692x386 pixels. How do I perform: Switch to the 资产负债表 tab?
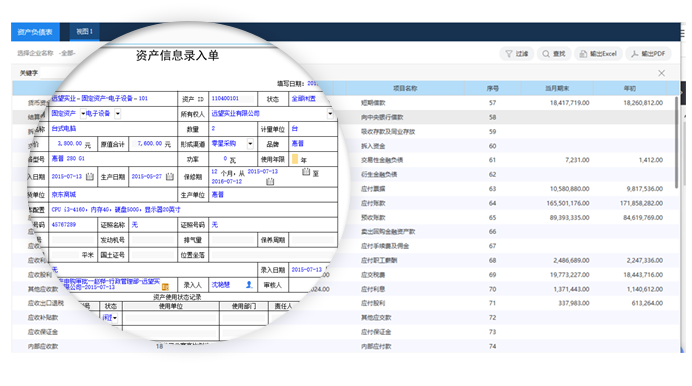point(35,32)
